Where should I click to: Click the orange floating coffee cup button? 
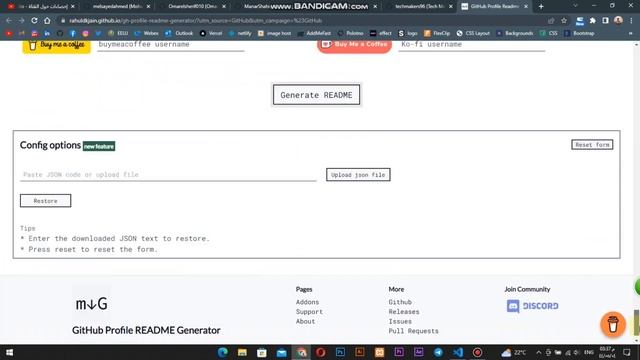tap(613, 325)
